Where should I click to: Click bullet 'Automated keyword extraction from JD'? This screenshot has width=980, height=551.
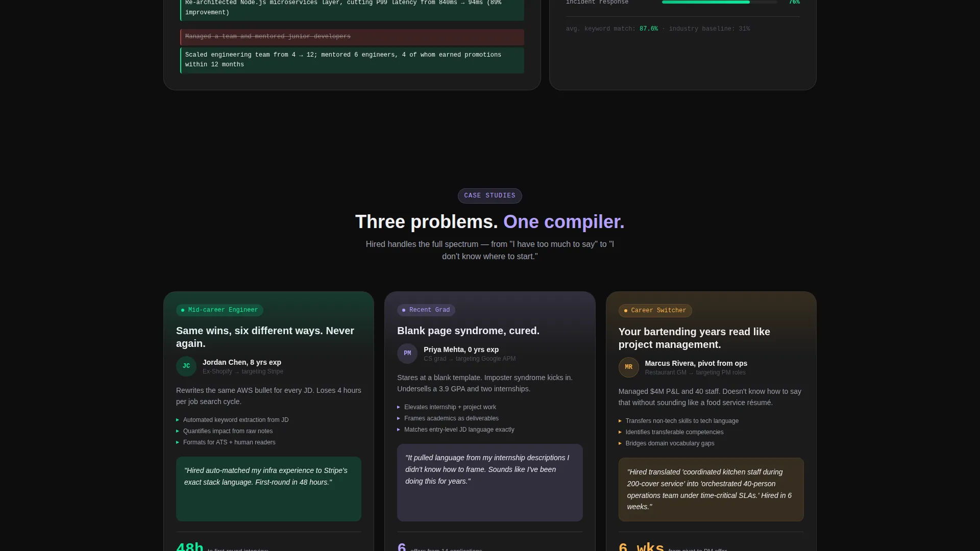[x=236, y=420]
